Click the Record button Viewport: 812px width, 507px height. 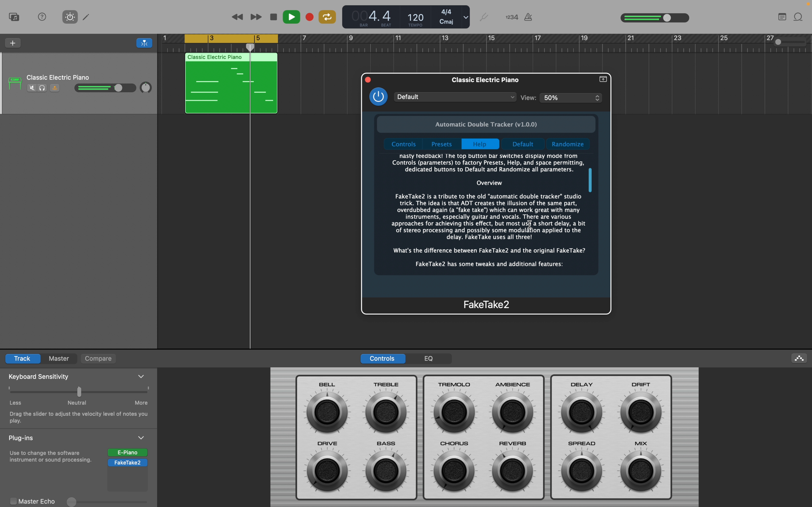coord(309,17)
